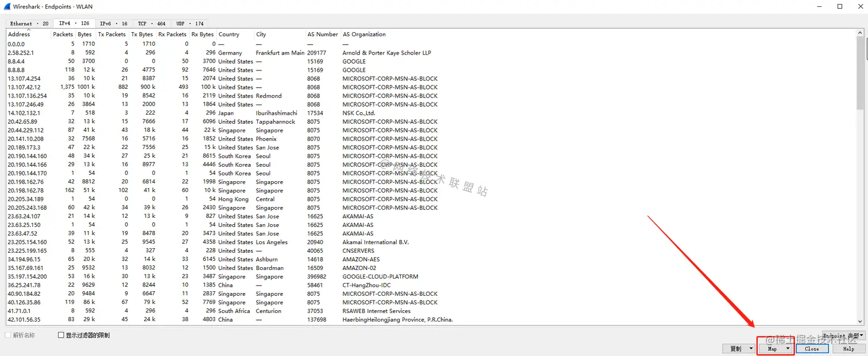Screen dimensions: 868x356
Task: Click the Los Angeles city cell
Action: [x=272, y=242]
